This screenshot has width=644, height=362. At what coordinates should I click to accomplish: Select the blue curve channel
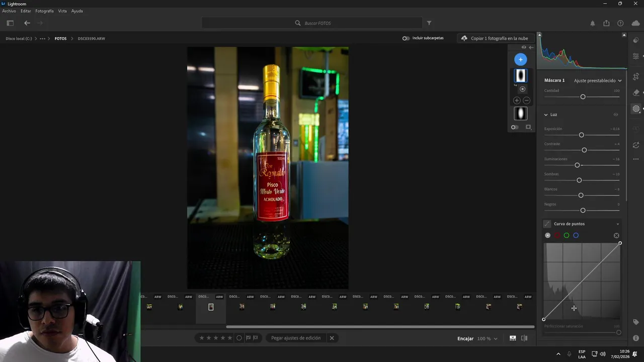point(576,235)
